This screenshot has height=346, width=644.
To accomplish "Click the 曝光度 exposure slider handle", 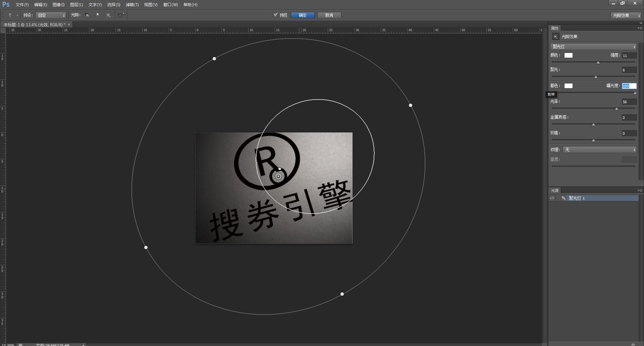I will coord(635,93).
